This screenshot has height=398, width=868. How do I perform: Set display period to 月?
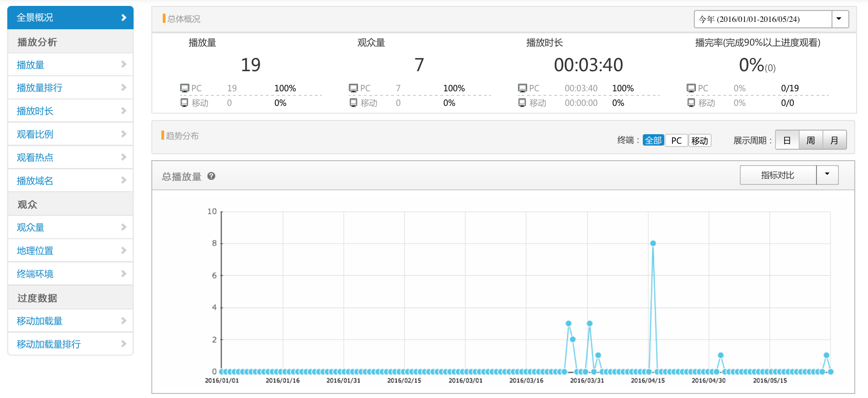coord(834,140)
